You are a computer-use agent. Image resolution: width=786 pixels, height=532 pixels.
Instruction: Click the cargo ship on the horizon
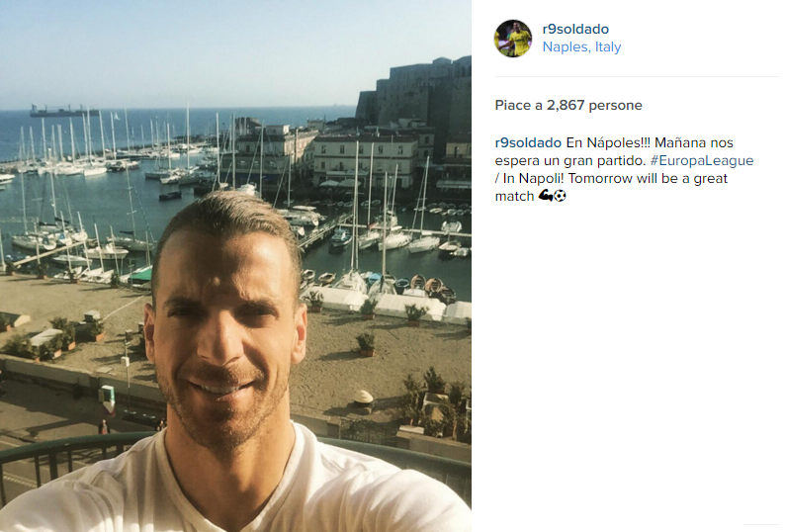coord(62,112)
